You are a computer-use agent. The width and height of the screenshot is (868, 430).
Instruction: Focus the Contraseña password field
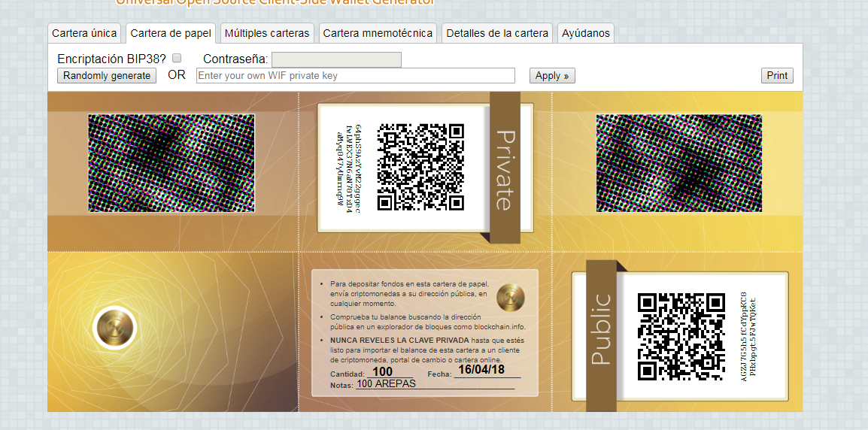336,60
